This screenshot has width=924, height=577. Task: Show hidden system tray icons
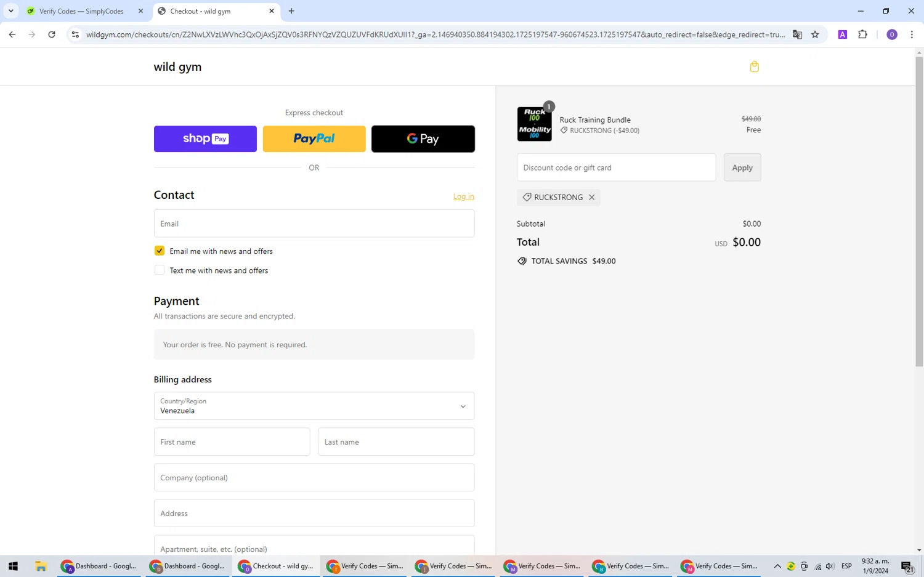(777, 566)
